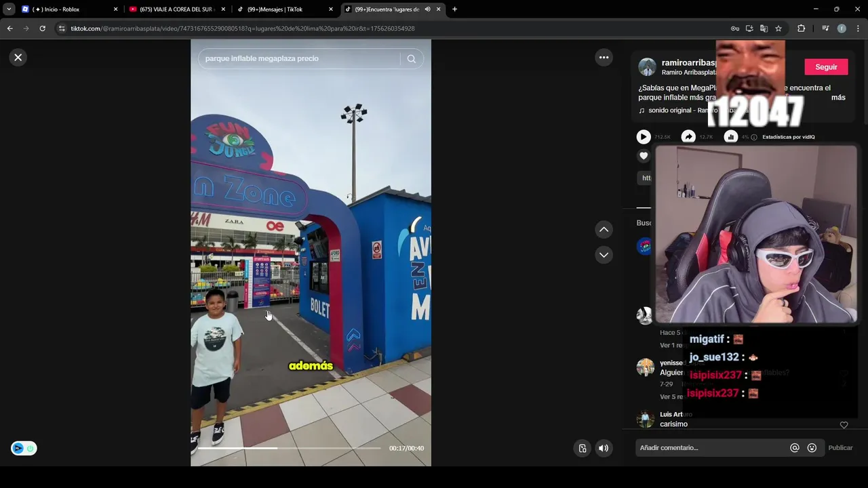Close the YouTube 'VIAJE A COREA' tab

coord(223,9)
